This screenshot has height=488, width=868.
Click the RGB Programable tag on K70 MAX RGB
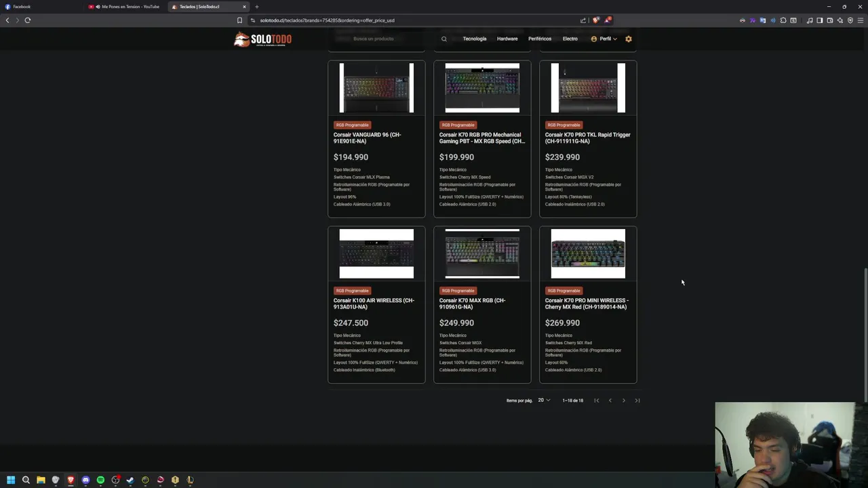tap(458, 291)
